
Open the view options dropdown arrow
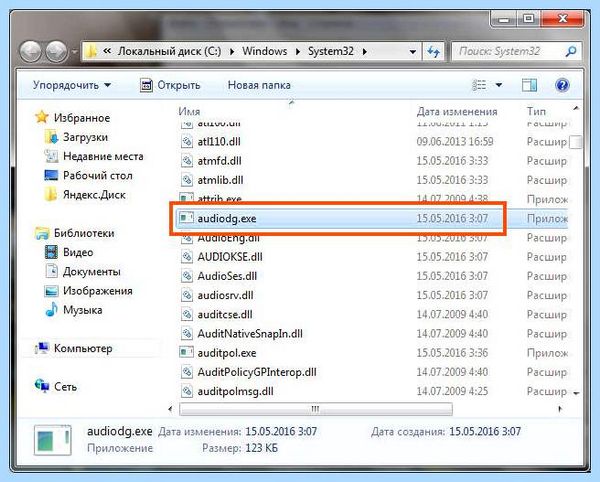coord(499,85)
